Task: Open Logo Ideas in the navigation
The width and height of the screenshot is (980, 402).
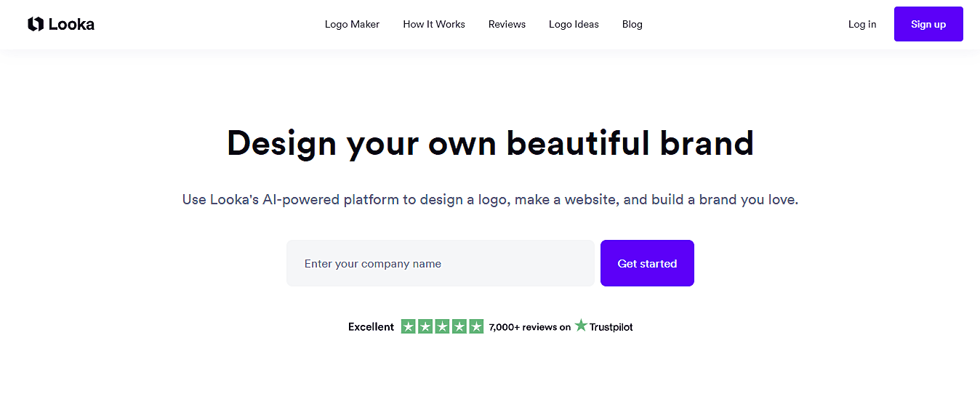Action: click(x=574, y=24)
